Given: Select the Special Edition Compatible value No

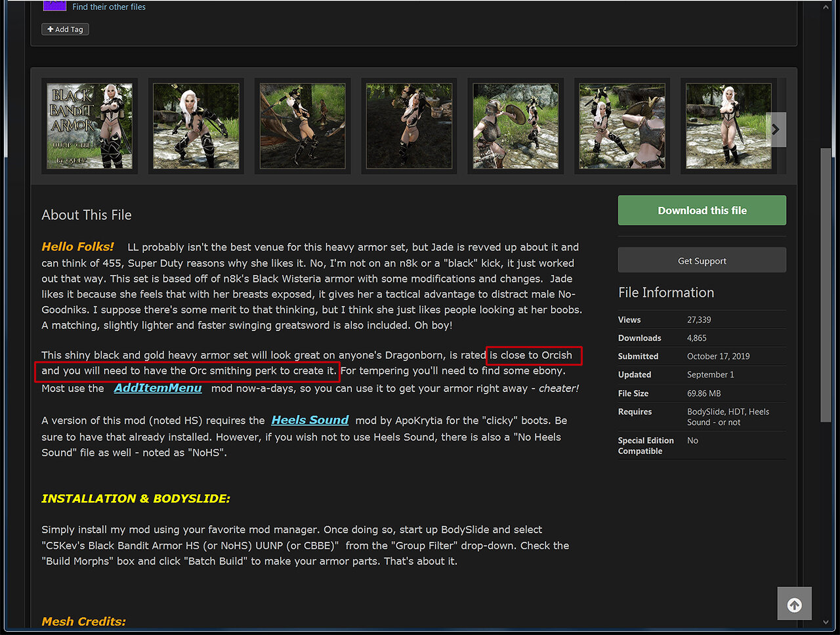Looking at the screenshot, I should point(692,441).
